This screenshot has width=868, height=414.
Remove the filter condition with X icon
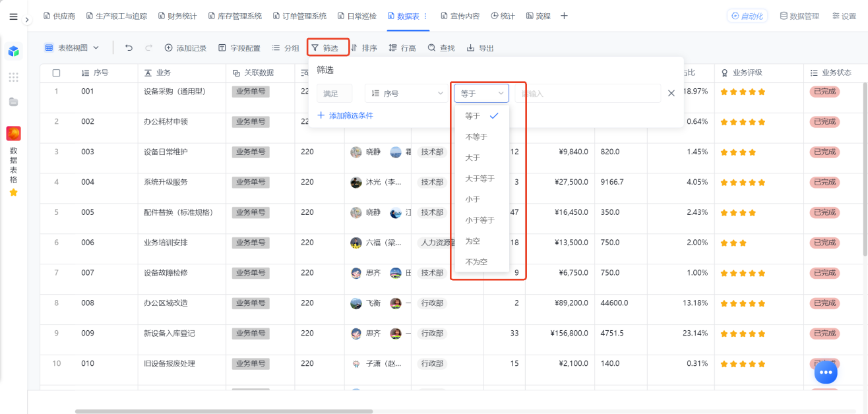[671, 94]
